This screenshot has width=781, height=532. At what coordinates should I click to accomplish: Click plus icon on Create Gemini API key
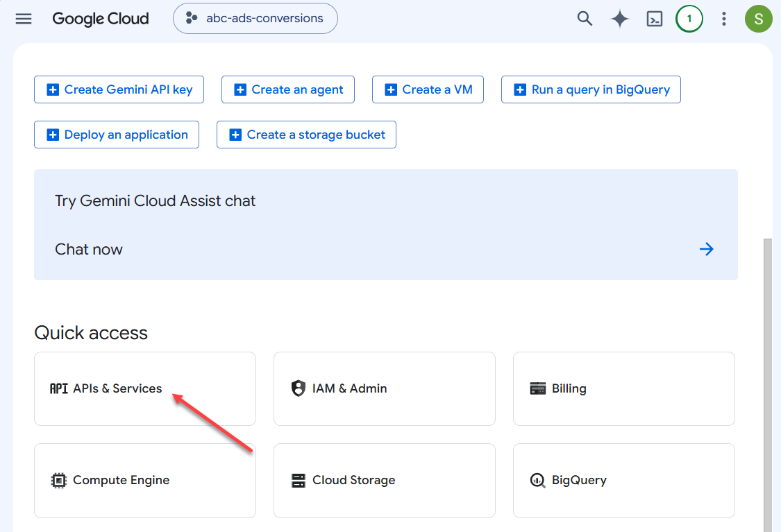click(x=53, y=89)
